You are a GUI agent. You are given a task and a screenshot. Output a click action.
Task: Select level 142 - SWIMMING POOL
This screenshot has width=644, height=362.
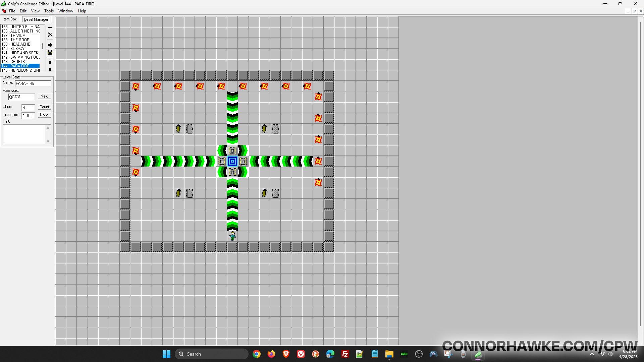pyautogui.click(x=20, y=57)
